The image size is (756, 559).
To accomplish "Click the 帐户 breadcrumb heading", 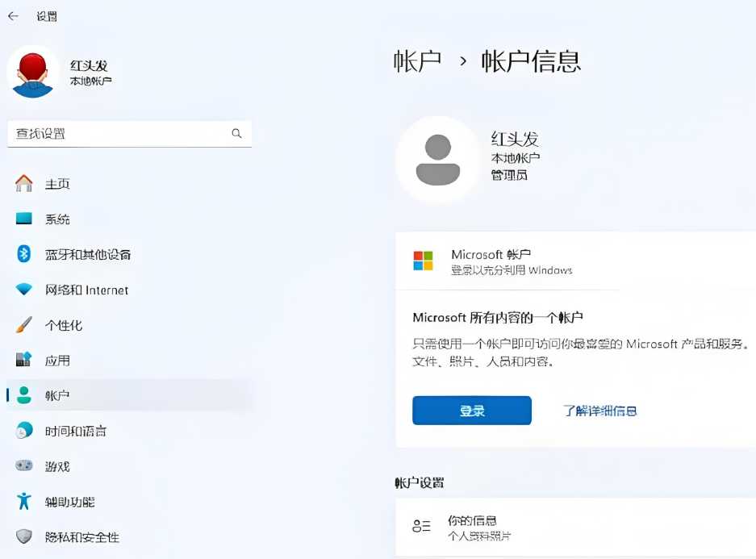I will (417, 61).
